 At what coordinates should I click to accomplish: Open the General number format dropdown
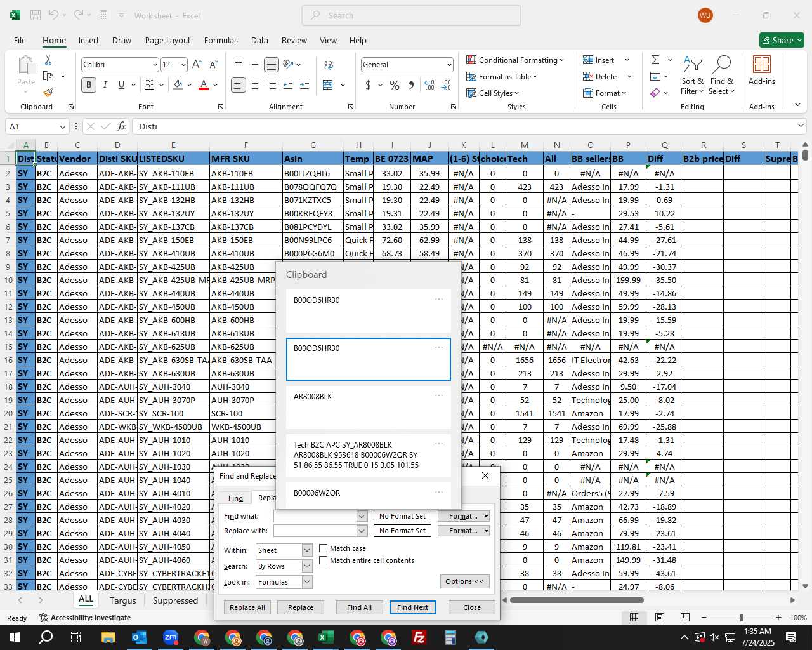click(x=449, y=65)
